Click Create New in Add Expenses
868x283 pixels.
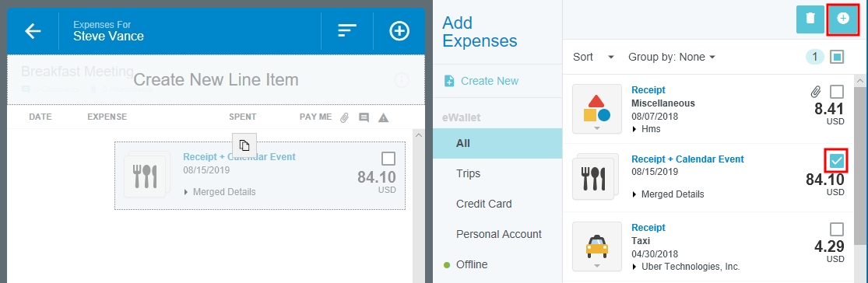click(x=481, y=82)
